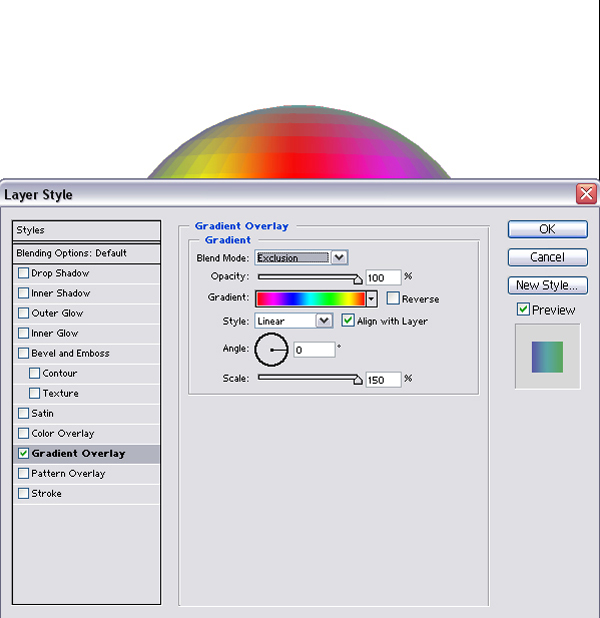Select the Color Overlay label
This screenshot has width=600, height=618.
[x=63, y=434]
